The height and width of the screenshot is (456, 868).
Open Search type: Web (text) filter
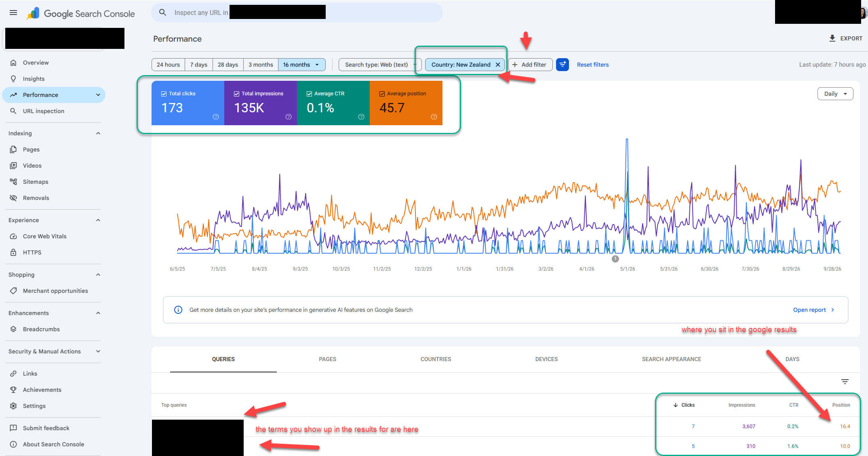coord(380,65)
